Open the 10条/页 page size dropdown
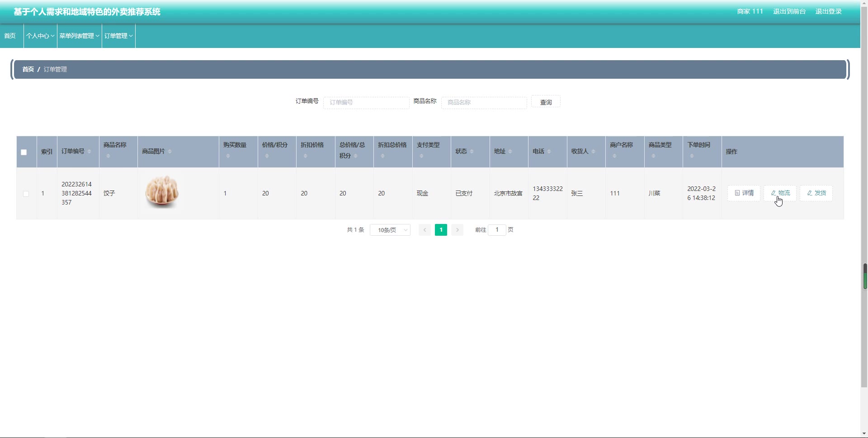The height and width of the screenshot is (438, 868). [x=390, y=230]
